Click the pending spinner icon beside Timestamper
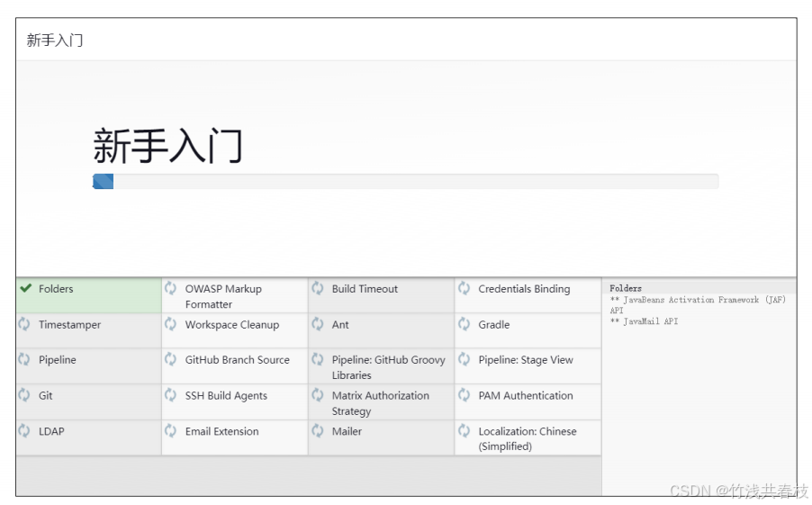 click(x=23, y=324)
